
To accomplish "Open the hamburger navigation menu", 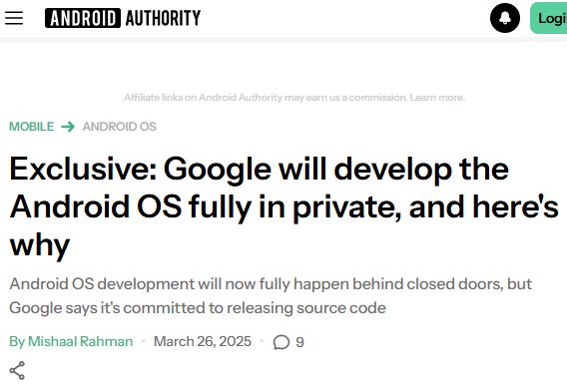I will (14, 18).
